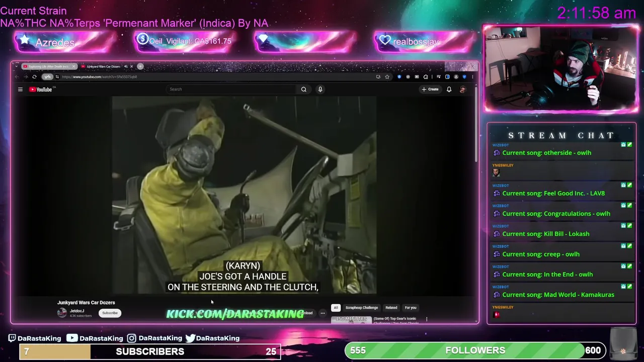Click the install app icon in address bar

tap(378, 76)
